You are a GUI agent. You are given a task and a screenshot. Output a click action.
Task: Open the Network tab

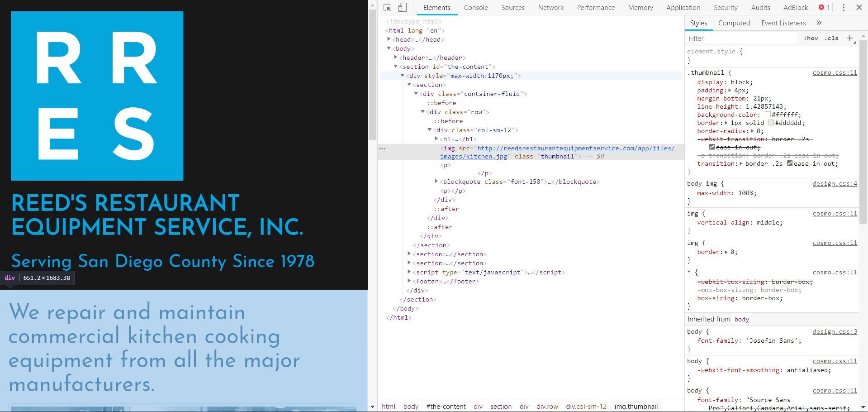pos(551,8)
